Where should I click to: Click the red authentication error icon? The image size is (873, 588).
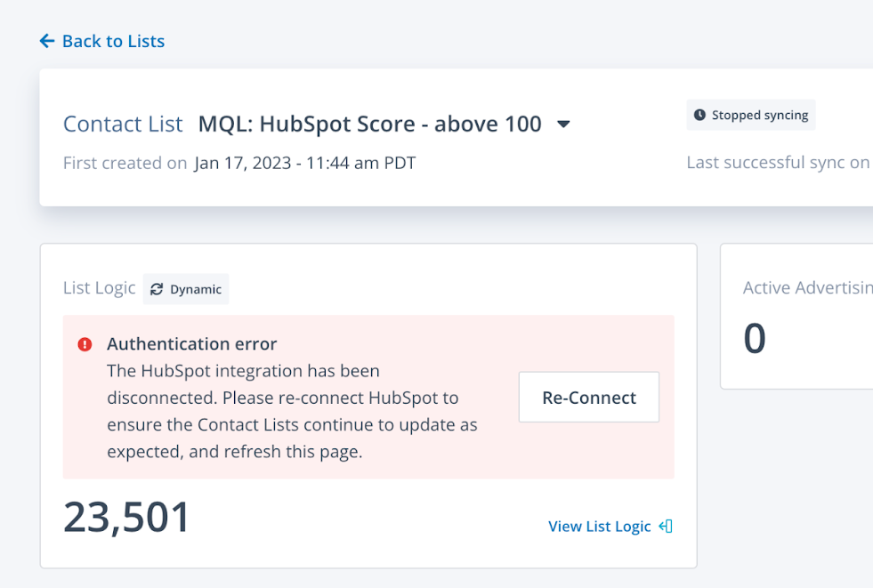(85, 344)
